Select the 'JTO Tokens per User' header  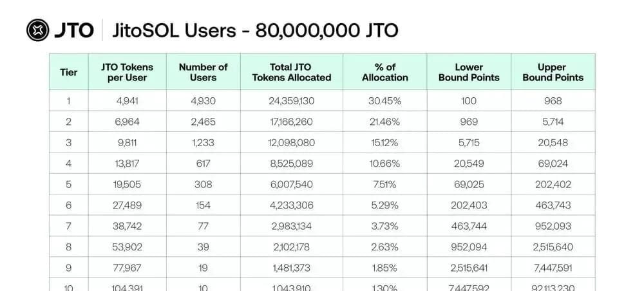(128, 72)
